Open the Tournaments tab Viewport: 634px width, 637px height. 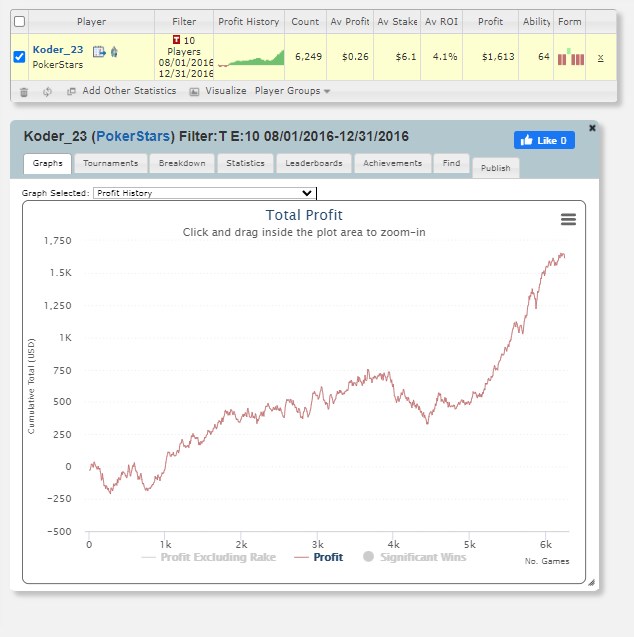click(110, 163)
